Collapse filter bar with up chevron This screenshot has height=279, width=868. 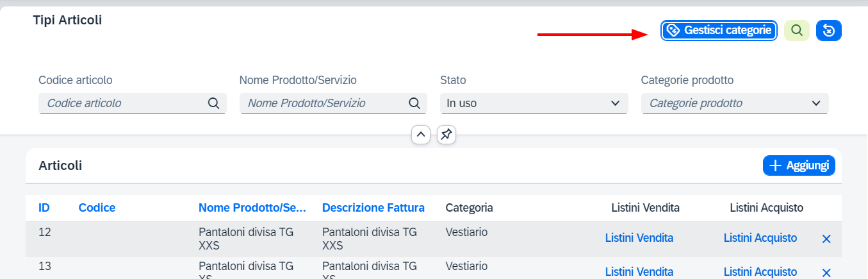tap(421, 135)
